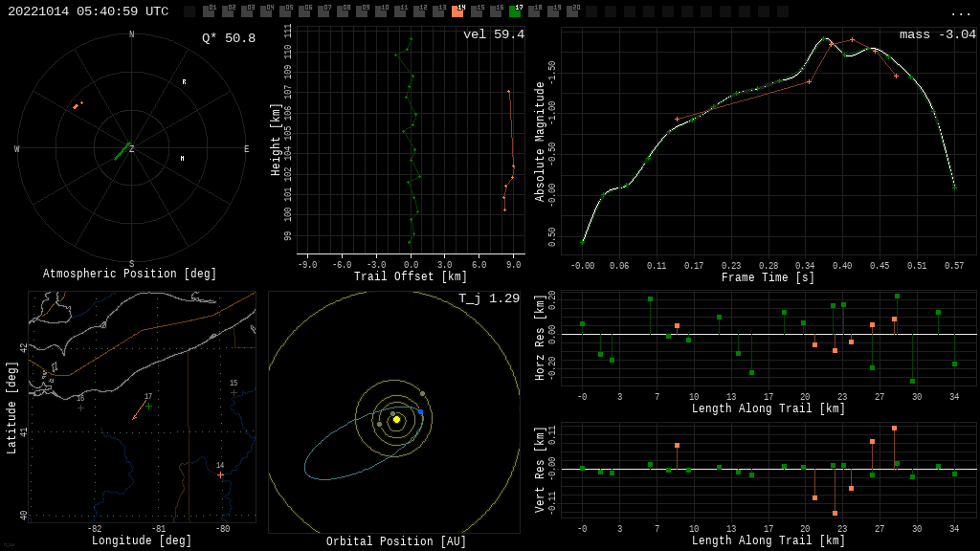Image resolution: width=980 pixels, height=551 pixels.
Task: Click station 15 cross on the map
Action: pyautogui.click(x=234, y=393)
